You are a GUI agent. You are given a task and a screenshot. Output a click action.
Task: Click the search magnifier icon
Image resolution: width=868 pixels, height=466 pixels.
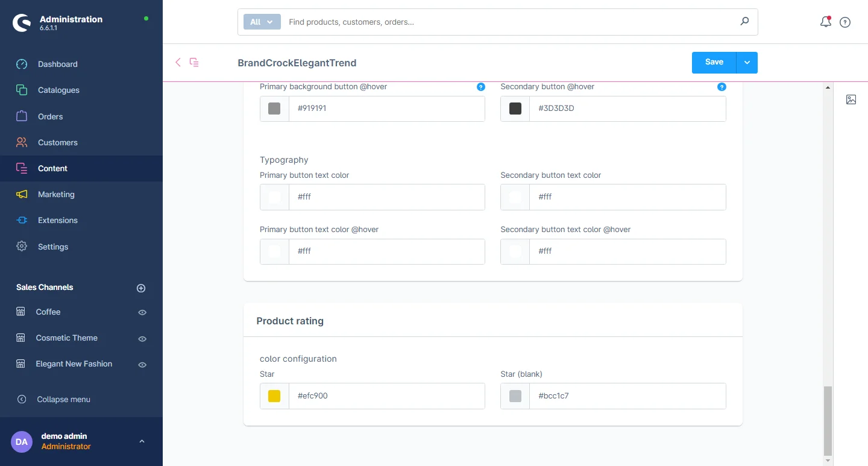744,22
